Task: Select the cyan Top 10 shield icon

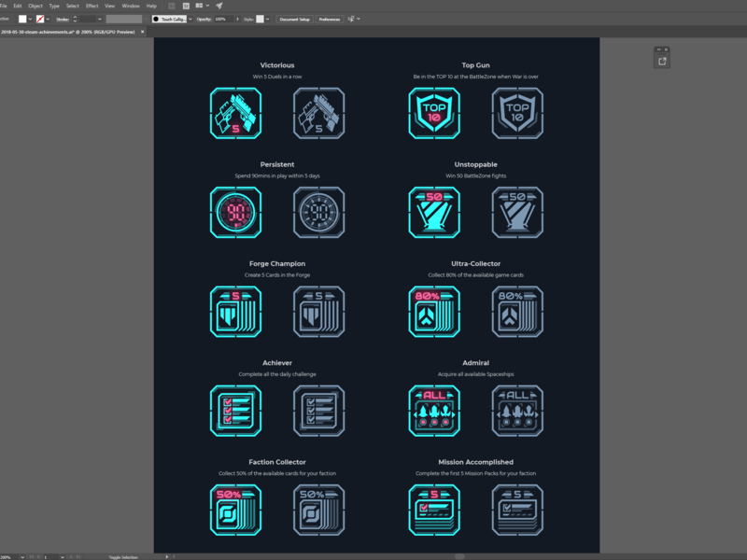Action: point(434,113)
